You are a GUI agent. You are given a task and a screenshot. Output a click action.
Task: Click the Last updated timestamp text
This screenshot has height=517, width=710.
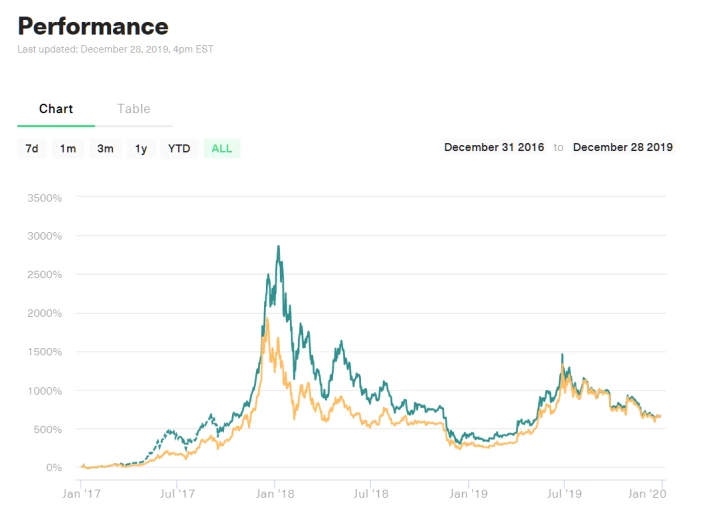(115, 49)
